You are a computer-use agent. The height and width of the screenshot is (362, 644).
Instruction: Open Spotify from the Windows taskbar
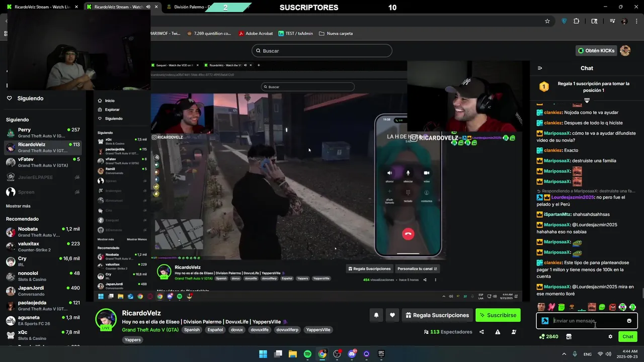click(x=307, y=354)
